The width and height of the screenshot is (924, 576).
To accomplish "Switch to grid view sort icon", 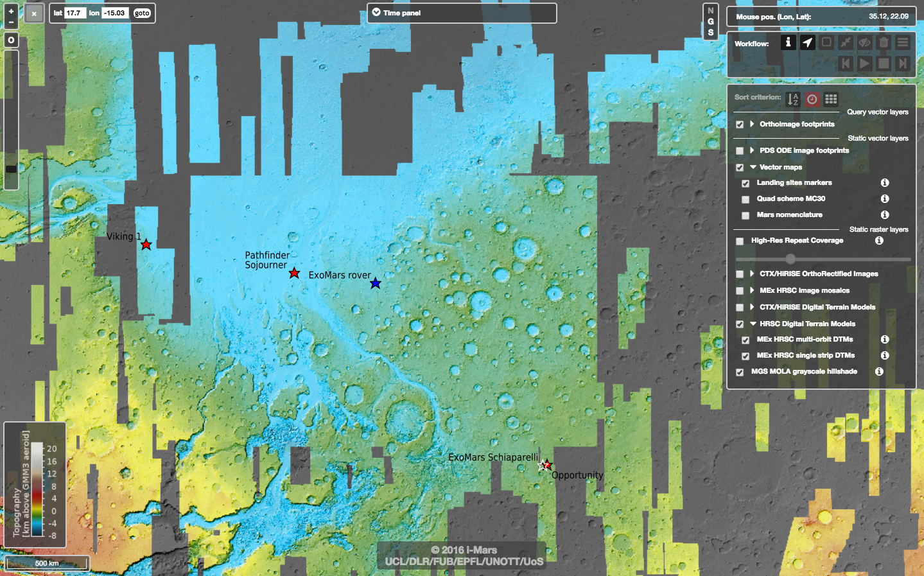I will pyautogui.click(x=831, y=99).
